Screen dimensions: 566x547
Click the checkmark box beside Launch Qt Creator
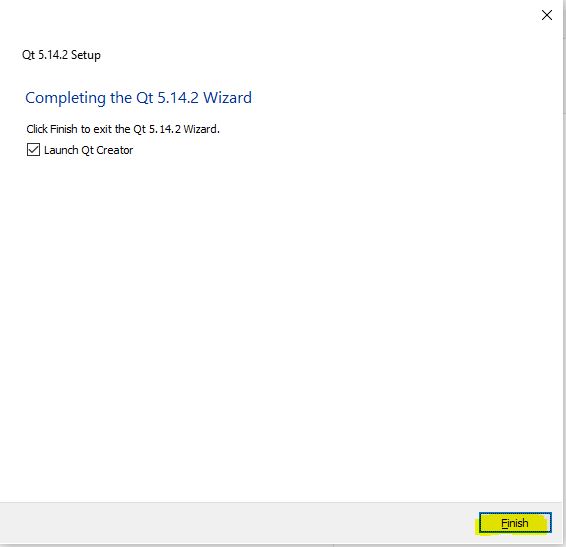(x=33, y=149)
